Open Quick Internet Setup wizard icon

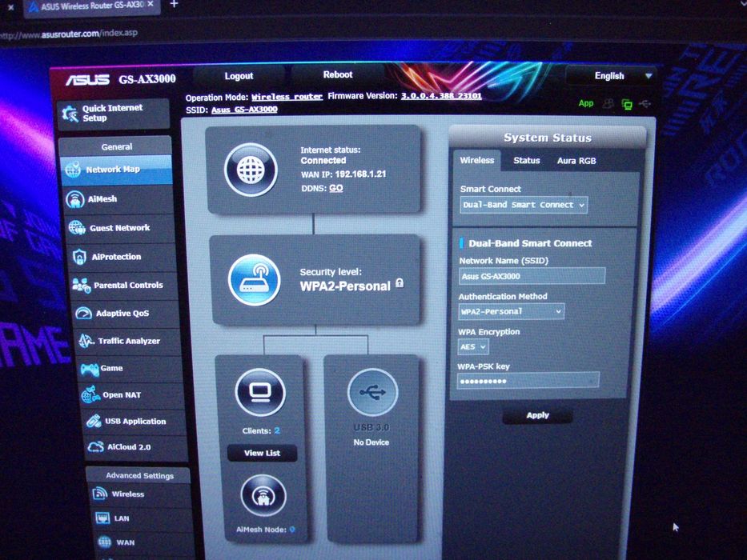[x=70, y=114]
